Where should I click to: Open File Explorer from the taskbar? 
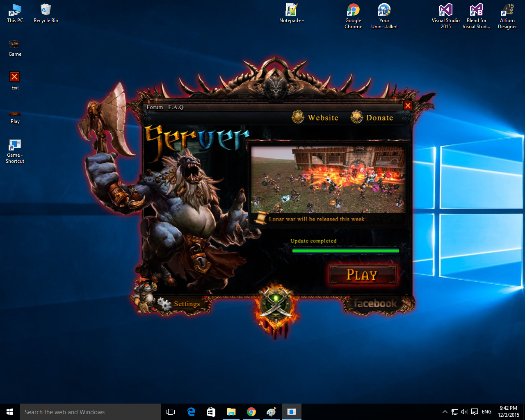(x=231, y=412)
